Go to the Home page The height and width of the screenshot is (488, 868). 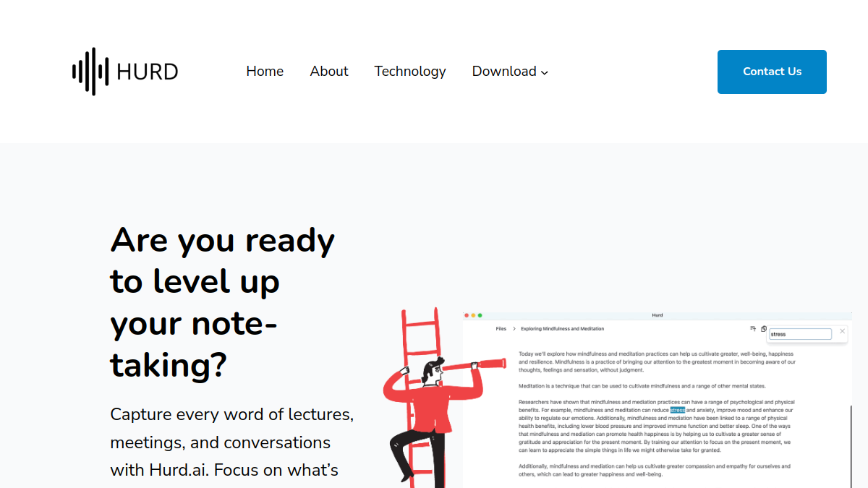point(265,71)
